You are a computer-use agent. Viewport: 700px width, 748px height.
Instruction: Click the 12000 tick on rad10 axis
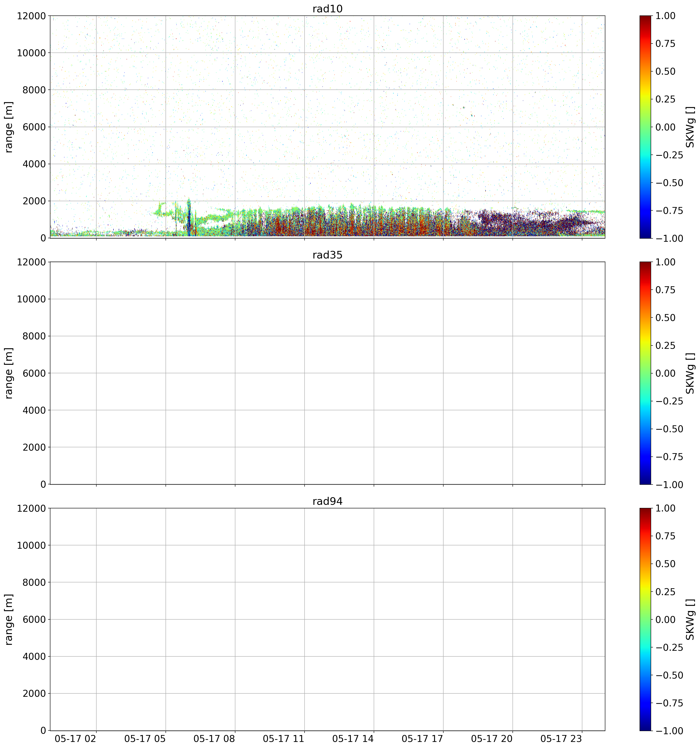coord(31,16)
